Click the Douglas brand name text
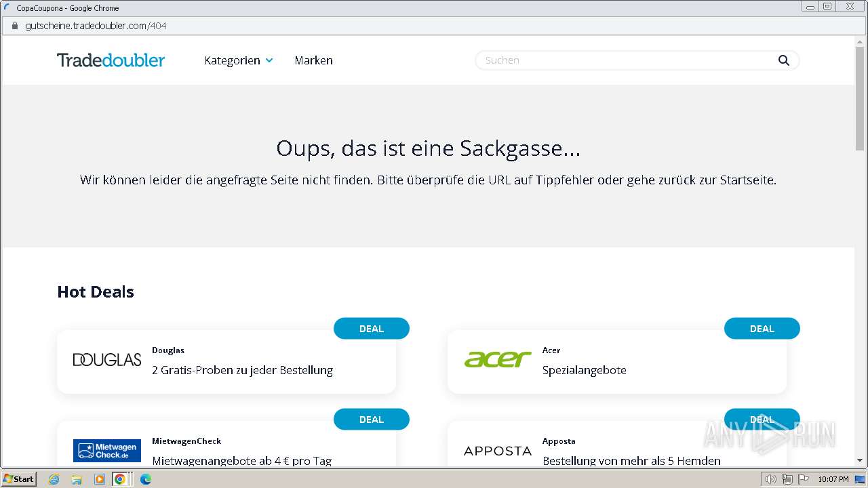The height and width of the screenshot is (488, 868). (x=168, y=350)
